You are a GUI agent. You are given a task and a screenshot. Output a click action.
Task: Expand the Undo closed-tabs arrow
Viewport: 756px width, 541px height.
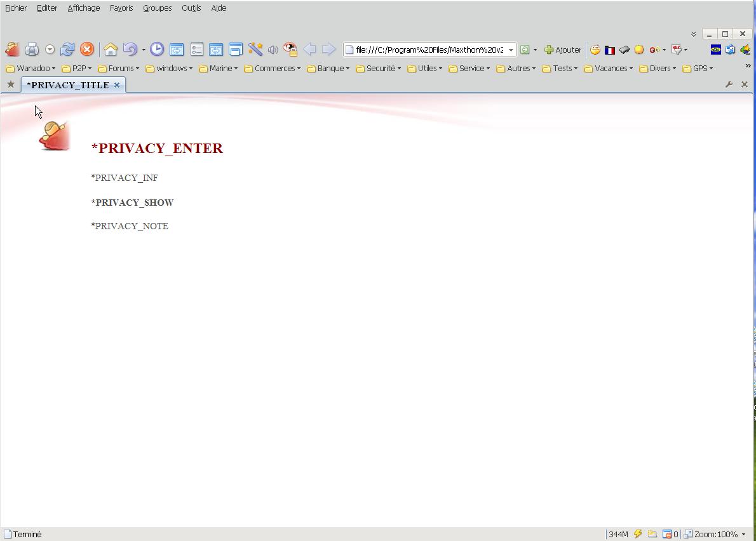144,50
